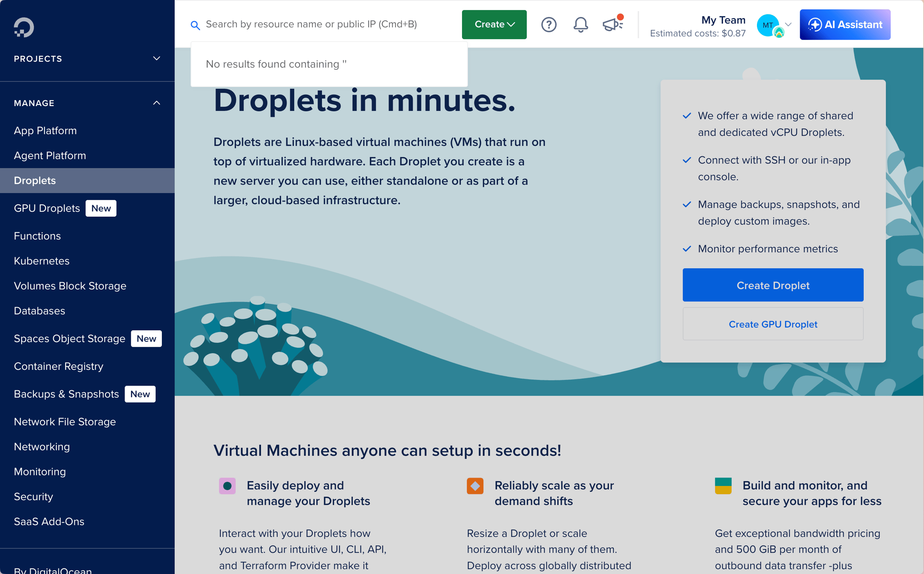The height and width of the screenshot is (574, 924).
Task: Click the Estimated costs: $0.87 text
Action: point(697,33)
